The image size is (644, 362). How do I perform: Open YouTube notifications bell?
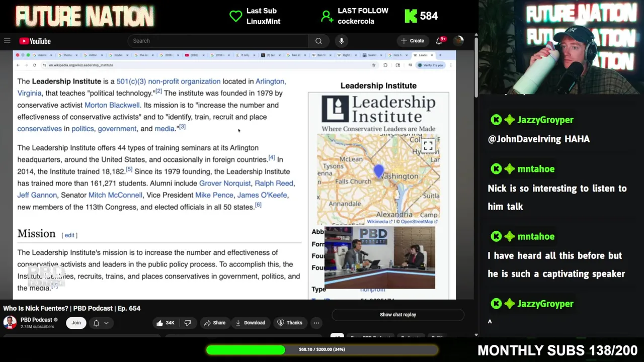(x=439, y=41)
